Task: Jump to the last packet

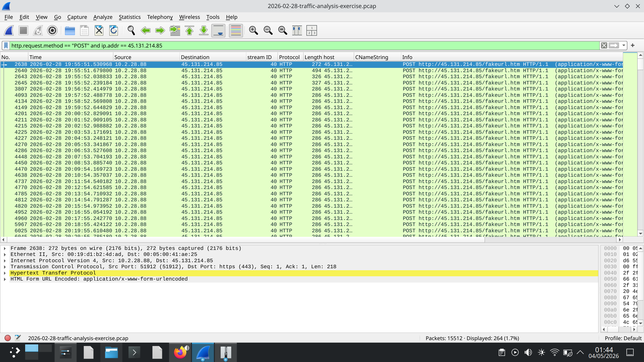Action: 204,31
